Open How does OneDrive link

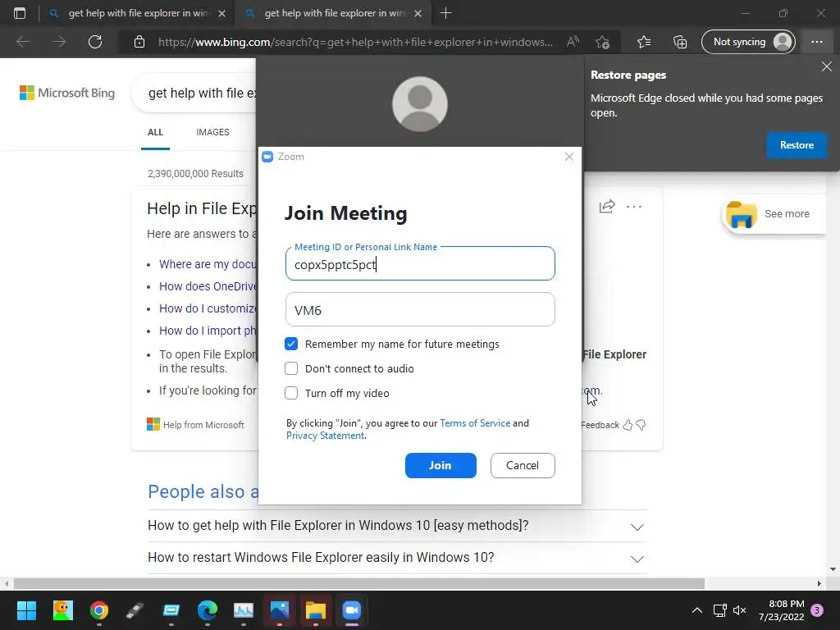pos(208,286)
